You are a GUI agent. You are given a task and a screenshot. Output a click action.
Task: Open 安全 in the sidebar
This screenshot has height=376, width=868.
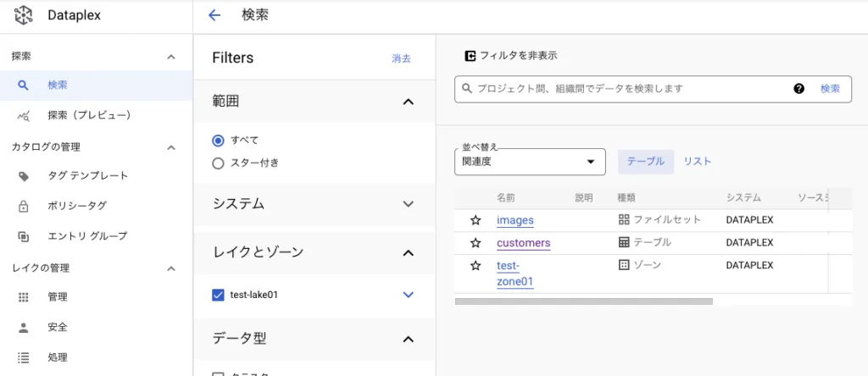pos(97,328)
